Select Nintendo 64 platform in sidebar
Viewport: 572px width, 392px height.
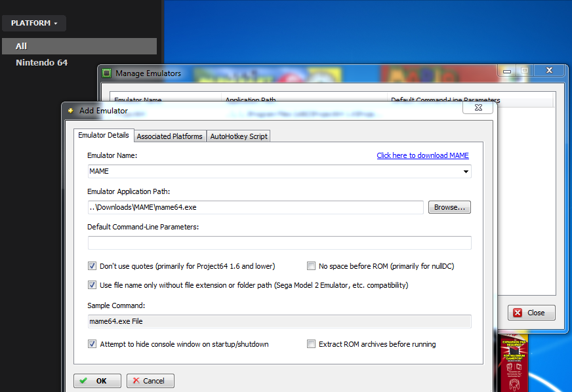[41, 63]
